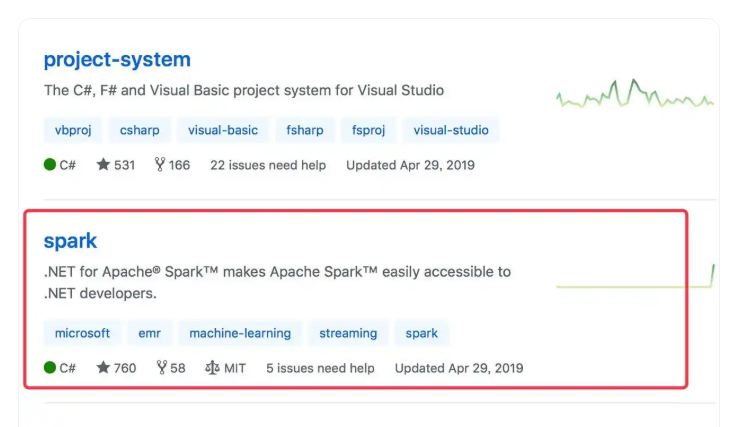The image size is (729, 427).
Task: Click the MIT license scale icon
Action: 212,367
